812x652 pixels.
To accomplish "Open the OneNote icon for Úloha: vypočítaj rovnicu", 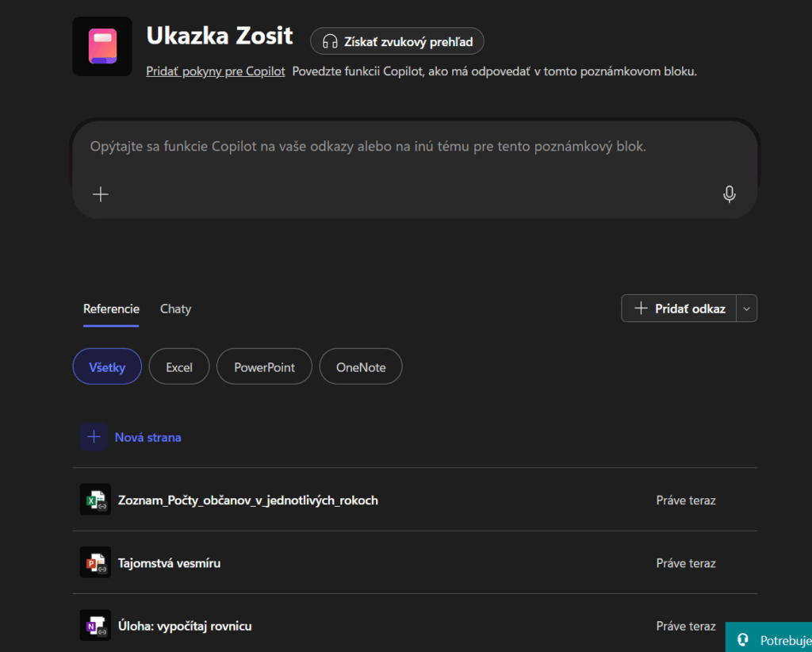I will coord(95,626).
